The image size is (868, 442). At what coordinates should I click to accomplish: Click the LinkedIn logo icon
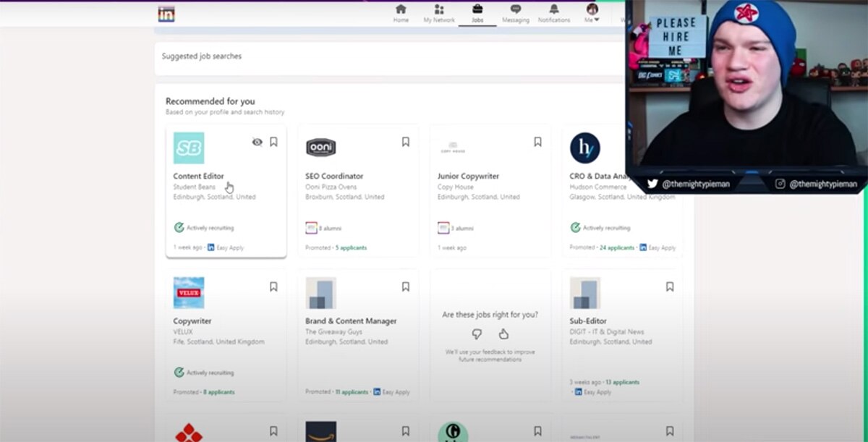[166, 14]
